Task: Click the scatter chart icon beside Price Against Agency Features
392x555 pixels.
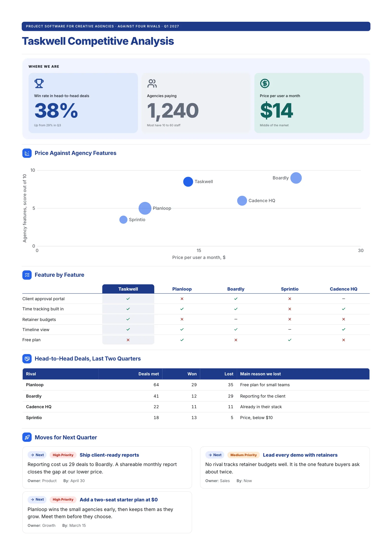Action: click(x=27, y=153)
